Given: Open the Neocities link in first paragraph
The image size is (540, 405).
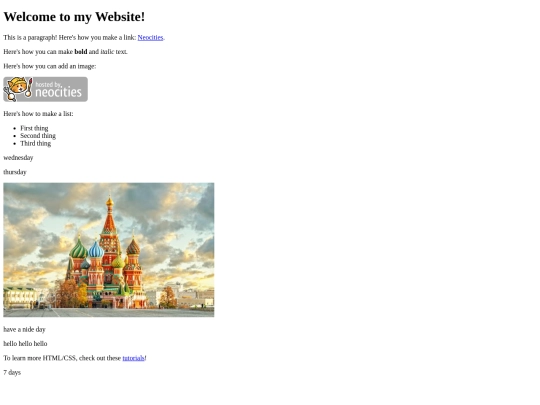Looking at the screenshot, I should click(150, 38).
